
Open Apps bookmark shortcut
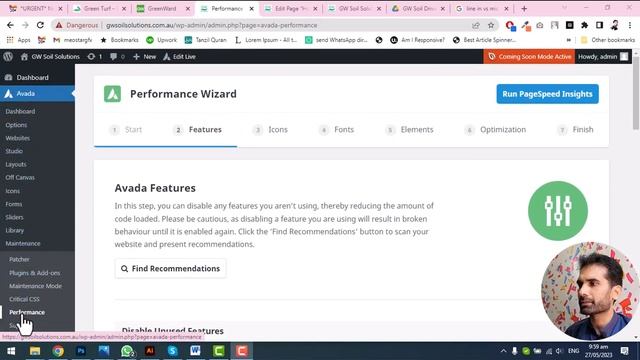18,40
